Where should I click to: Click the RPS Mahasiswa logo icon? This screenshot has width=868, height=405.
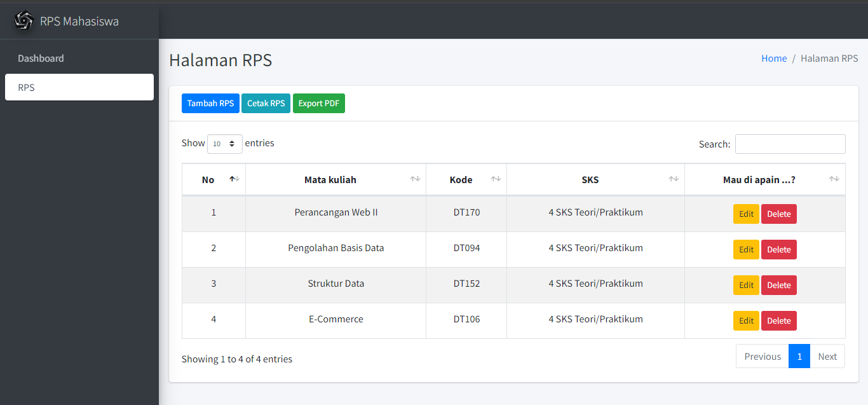click(24, 21)
